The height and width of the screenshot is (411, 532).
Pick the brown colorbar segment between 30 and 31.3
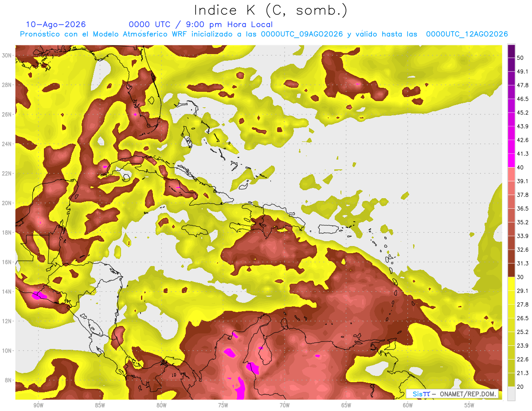pyautogui.click(x=511, y=270)
